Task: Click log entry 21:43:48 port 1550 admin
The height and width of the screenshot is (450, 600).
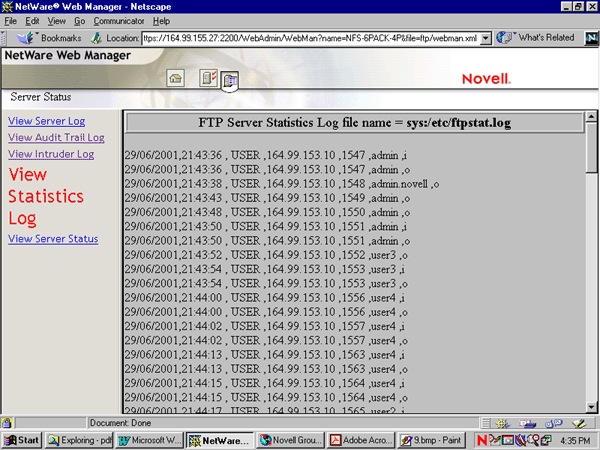Action: pyautogui.click(x=267, y=212)
